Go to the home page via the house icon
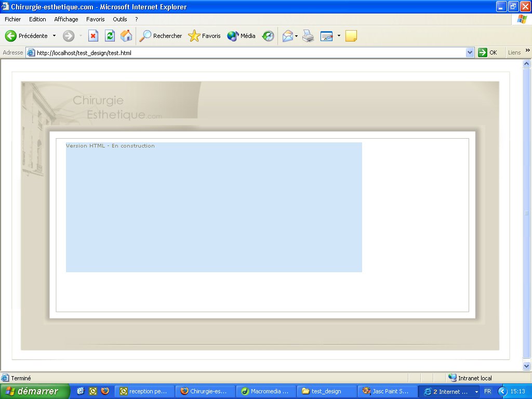532x399 pixels. 126,36
